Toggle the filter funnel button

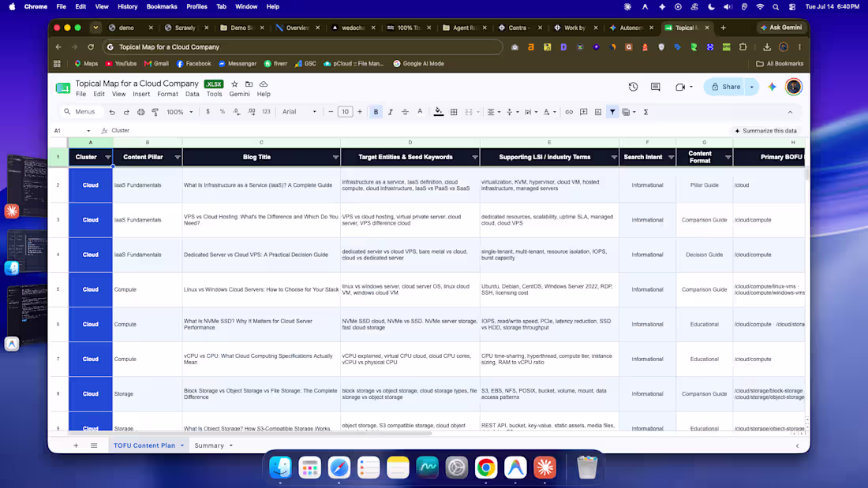click(612, 112)
